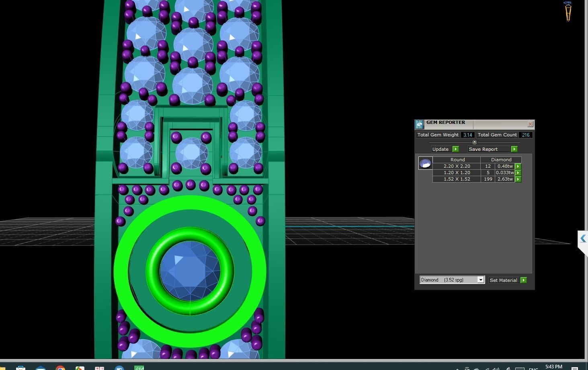Open Google Chrome from the taskbar
The image size is (588, 370).
pos(60,368)
